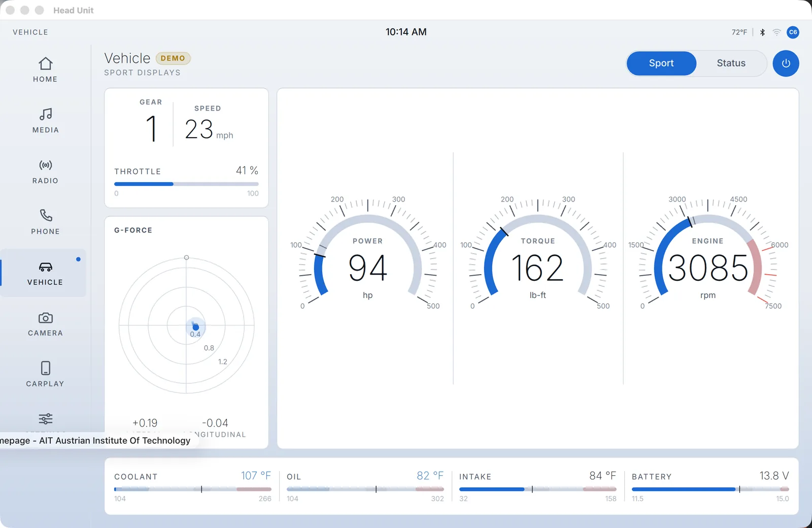The image size is (812, 528).
Task: Open the Camera sidebar icon
Action: coord(45,318)
